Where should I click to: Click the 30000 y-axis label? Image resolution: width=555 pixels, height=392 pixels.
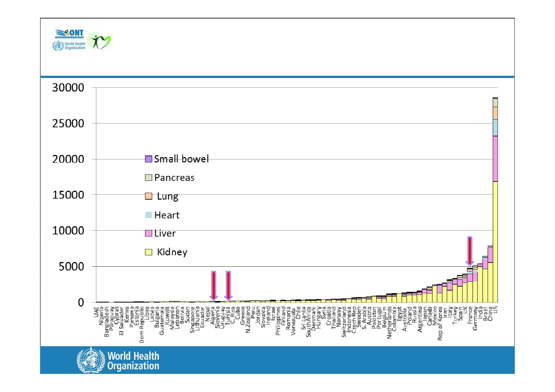point(68,88)
